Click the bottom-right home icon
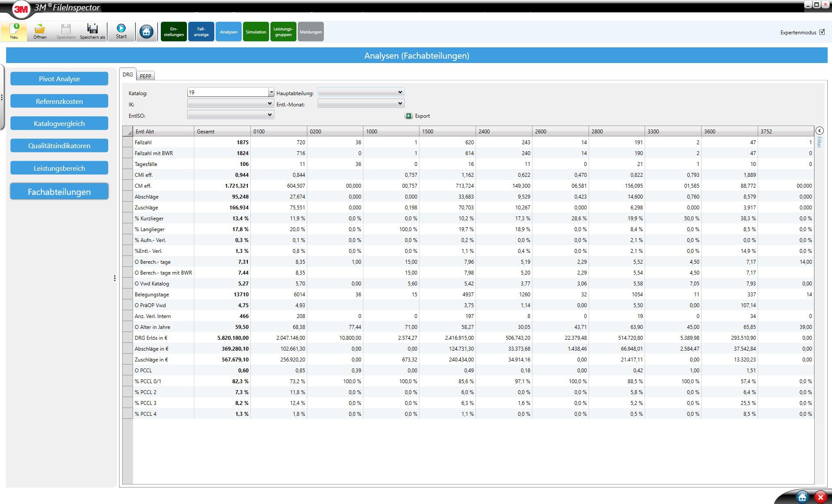This screenshot has height=504, width=832. pos(802,497)
